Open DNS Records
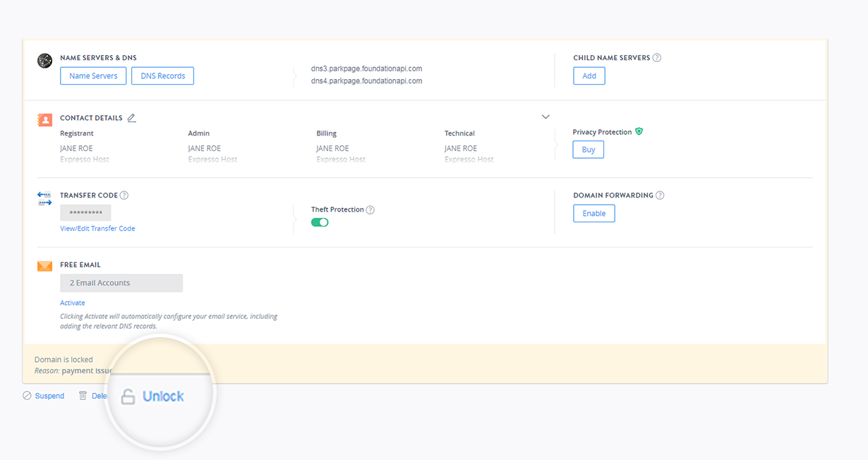This screenshot has height=460, width=868. coord(162,76)
